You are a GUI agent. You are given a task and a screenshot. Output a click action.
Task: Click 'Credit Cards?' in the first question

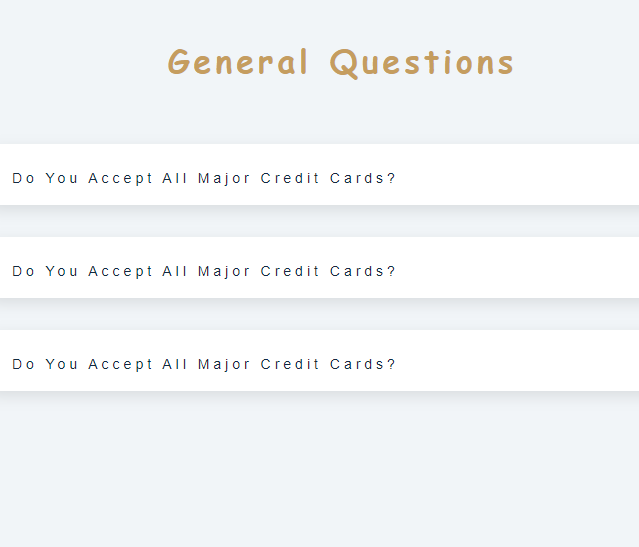[328, 178]
